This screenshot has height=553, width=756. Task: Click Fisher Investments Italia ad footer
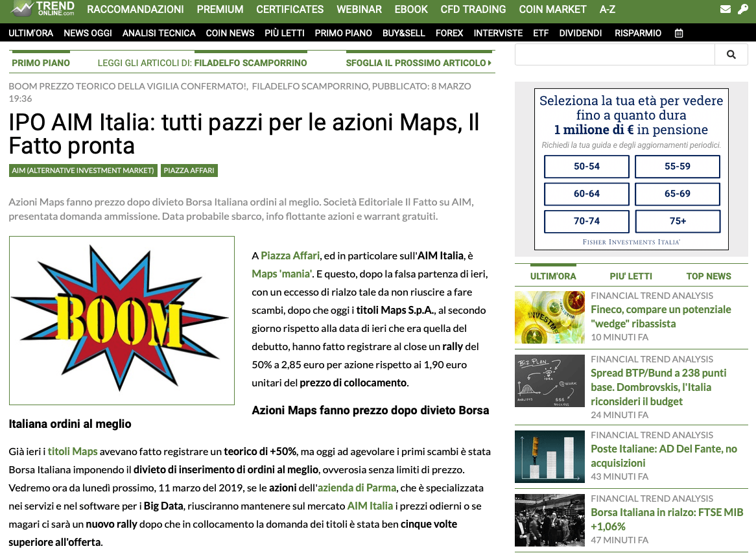pos(631,242)
